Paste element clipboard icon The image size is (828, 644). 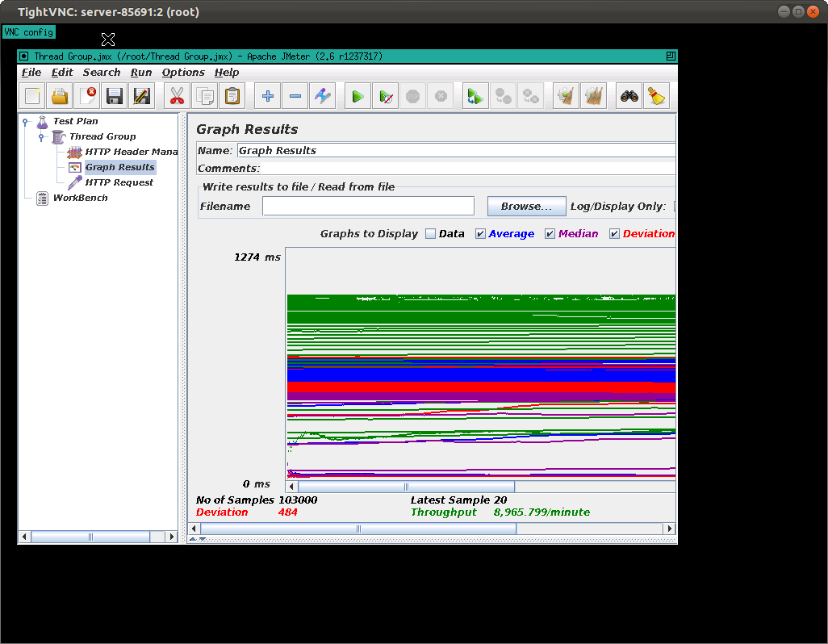coord(232,96)
